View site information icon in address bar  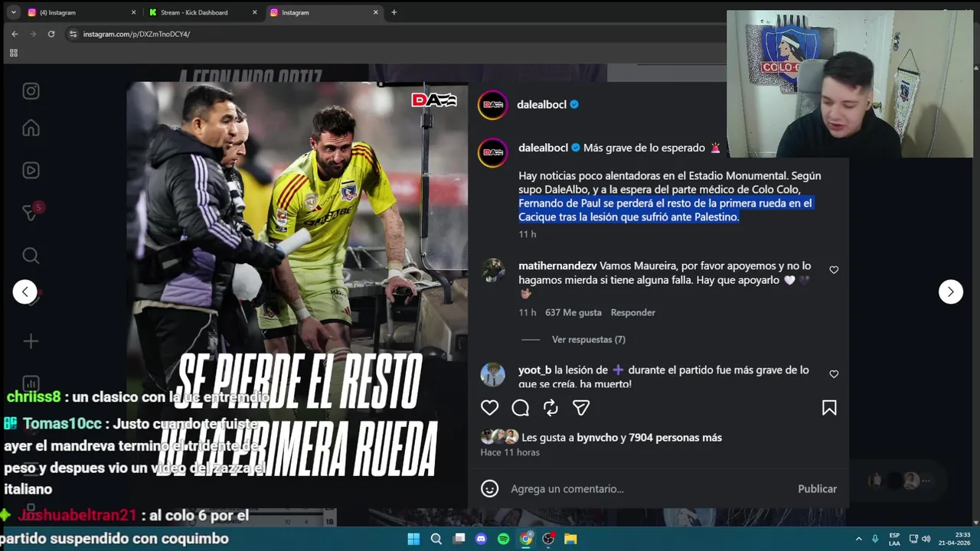click(x=73, y=34)
